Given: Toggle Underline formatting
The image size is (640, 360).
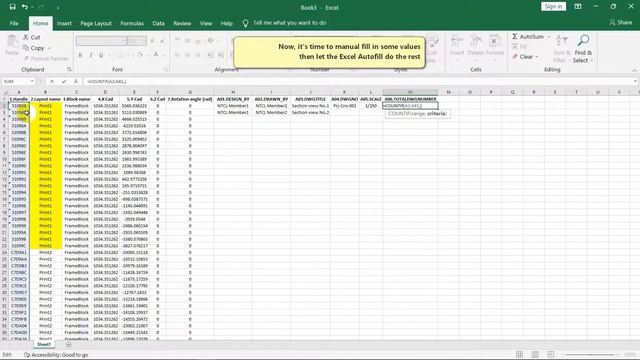Looking at the screenshot, I should [101, 55].
